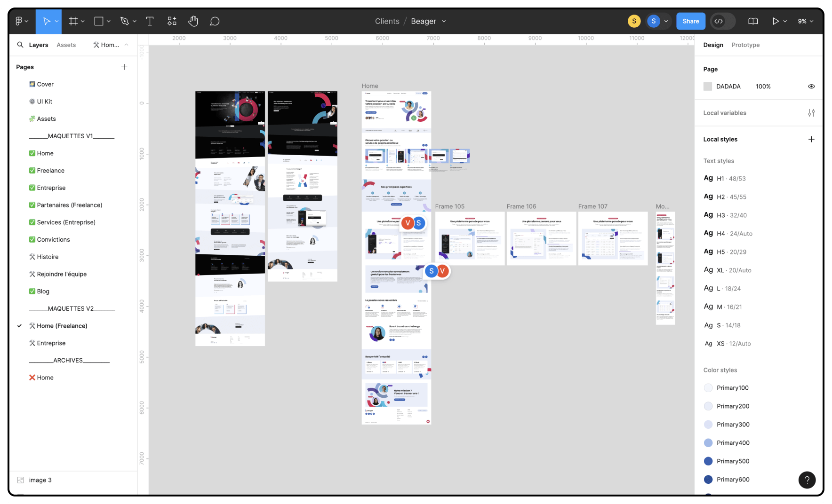Click the H1 text style Ag icon

708,178
